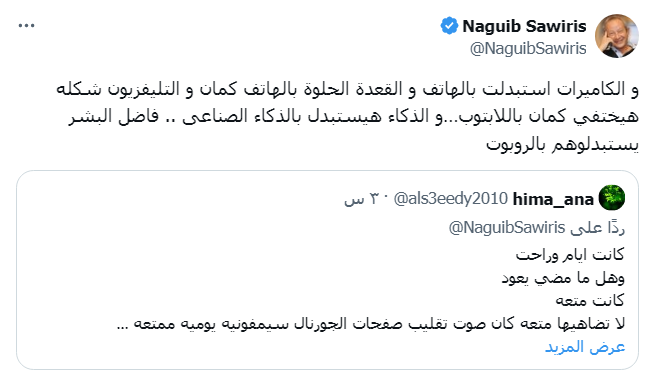Open Naguib Sawiris profile picture
The image size is (653, 384).
click(x=617, y=36)
